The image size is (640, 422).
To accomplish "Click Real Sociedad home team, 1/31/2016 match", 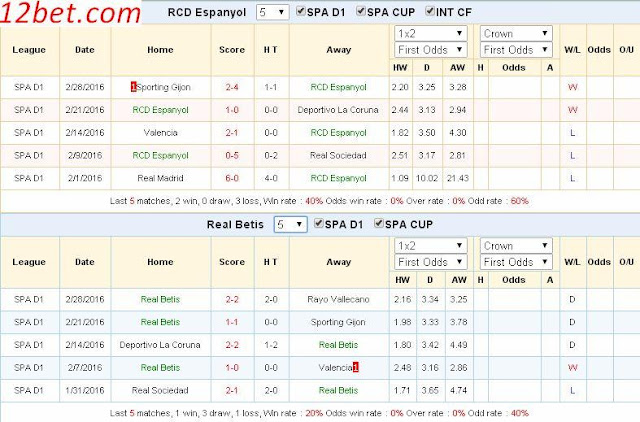I will 160,391.
